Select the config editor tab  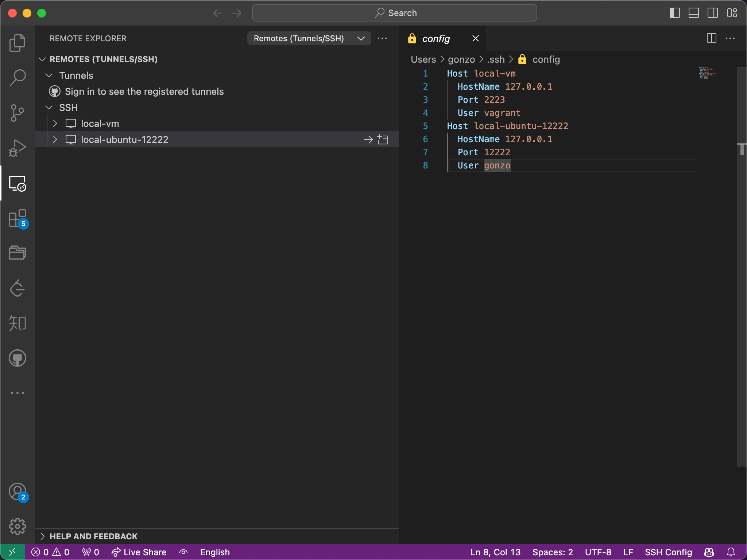click(436, 38)
